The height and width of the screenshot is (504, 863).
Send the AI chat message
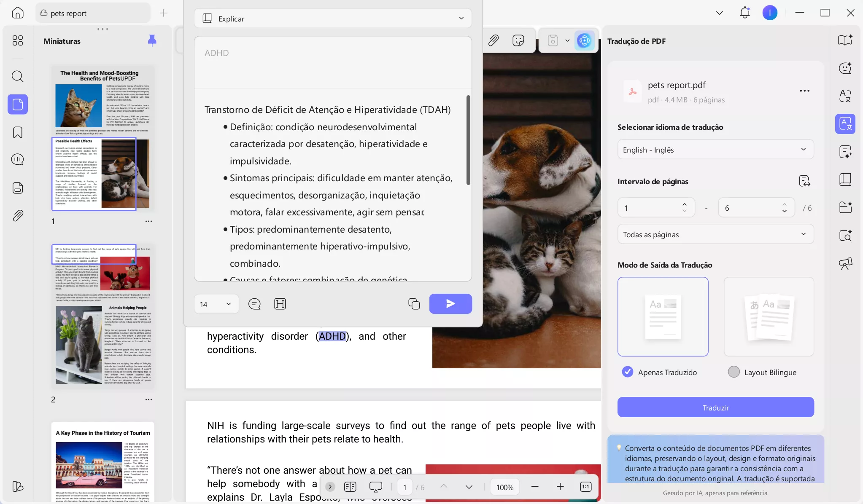450,303
